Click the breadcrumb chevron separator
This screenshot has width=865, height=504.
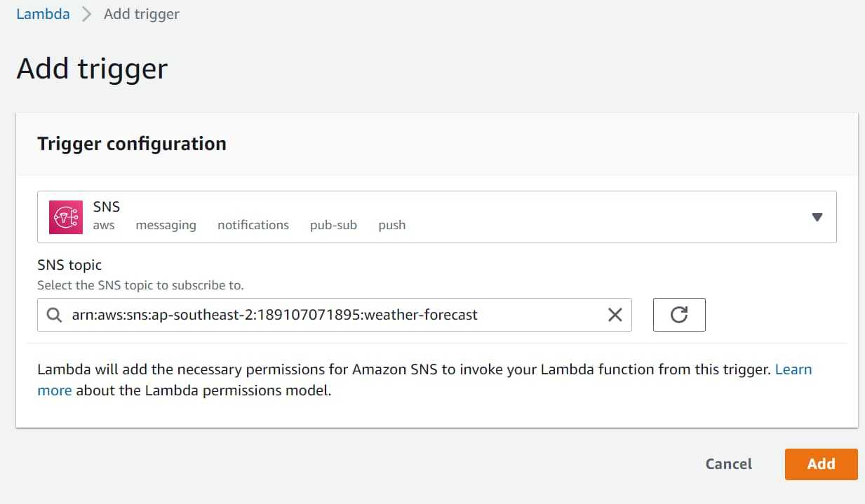point(87,14)
